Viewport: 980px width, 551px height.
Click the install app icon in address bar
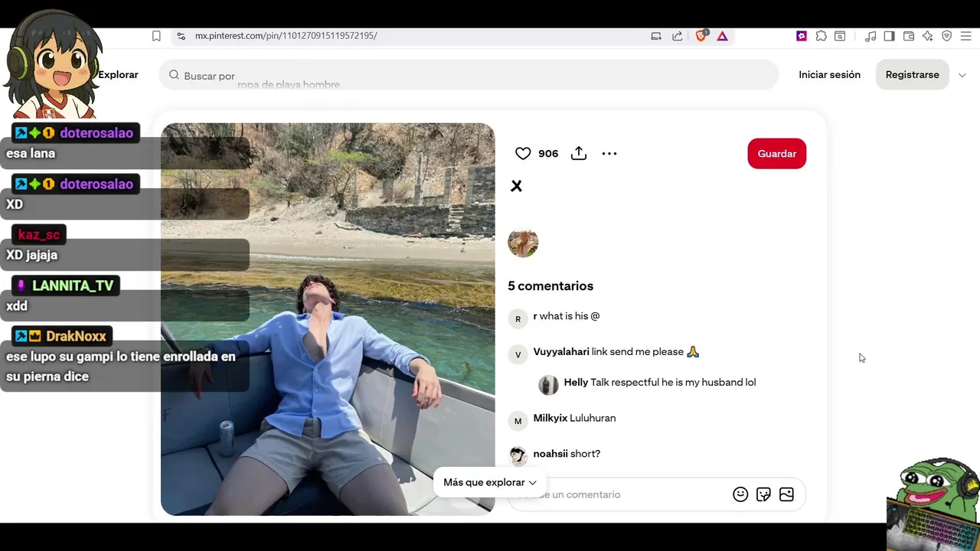point(656,36)
